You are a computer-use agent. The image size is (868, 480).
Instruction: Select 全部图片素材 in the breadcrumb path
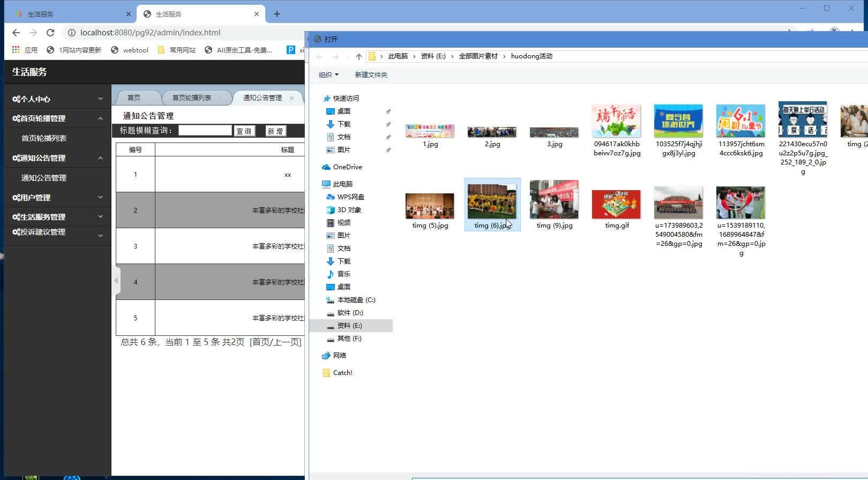point(478,56)
